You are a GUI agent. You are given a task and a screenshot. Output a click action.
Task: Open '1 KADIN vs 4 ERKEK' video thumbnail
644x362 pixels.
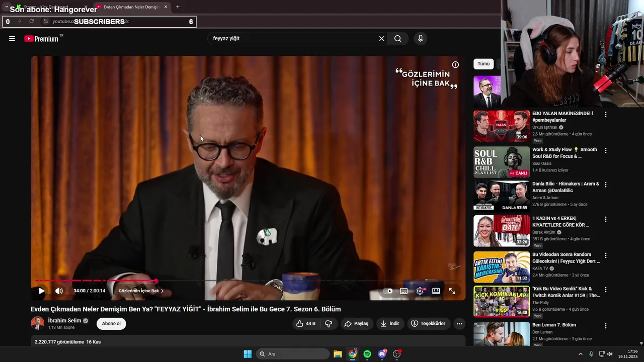pos(502,231)
